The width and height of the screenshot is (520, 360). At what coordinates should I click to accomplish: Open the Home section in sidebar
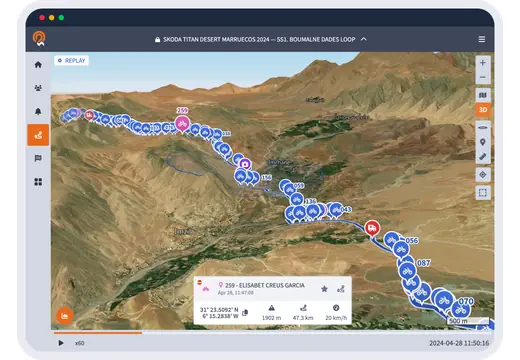tap(38, 64)
